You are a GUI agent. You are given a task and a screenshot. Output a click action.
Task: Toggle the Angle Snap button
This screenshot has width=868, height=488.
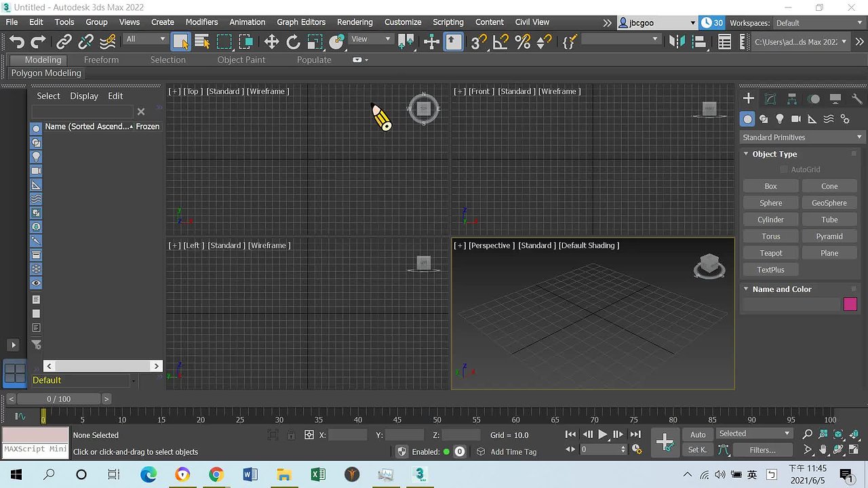coord(500,42)
